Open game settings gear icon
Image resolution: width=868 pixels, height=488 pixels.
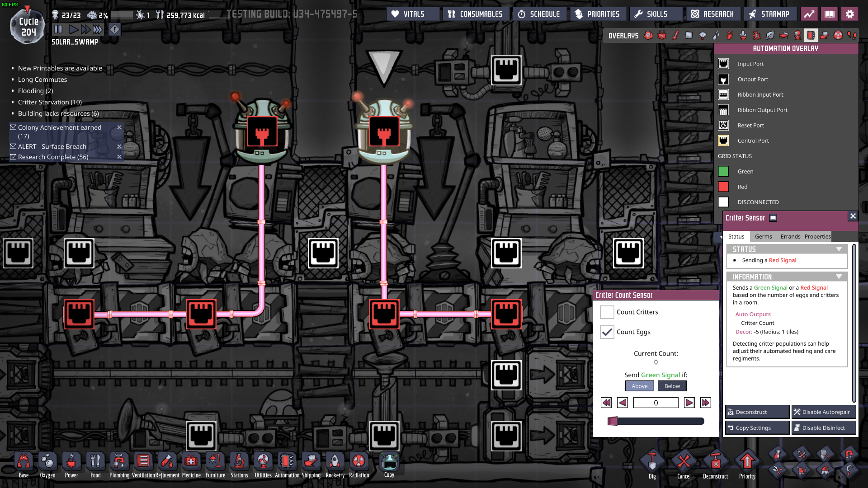pyautogui.click(x=849, y=14)
